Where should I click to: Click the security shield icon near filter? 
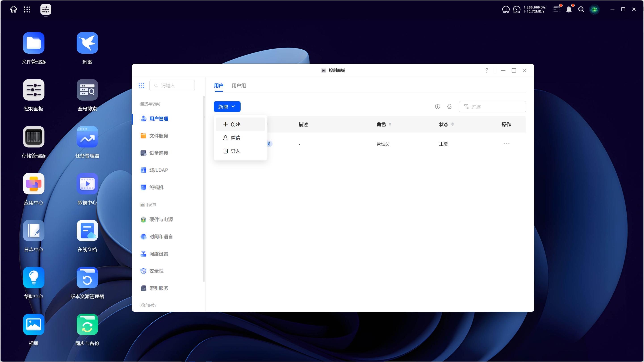tap(438, 107)
